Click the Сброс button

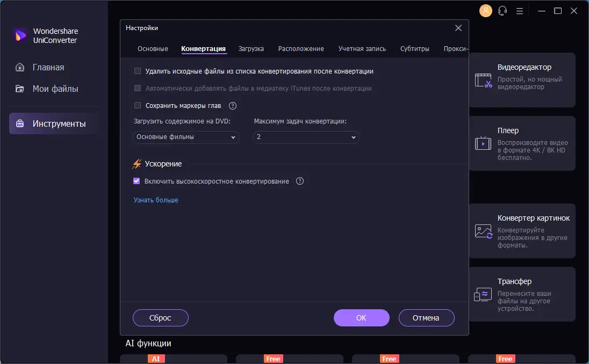coord(160,317)
